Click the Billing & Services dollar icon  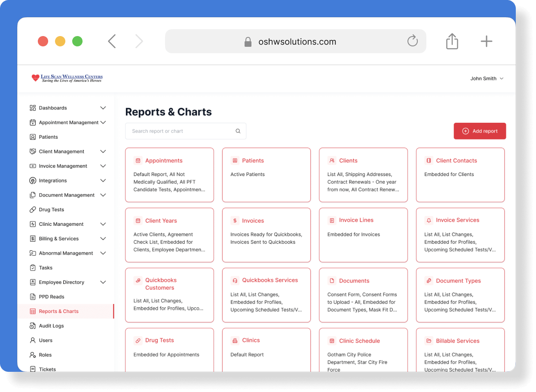33,239
